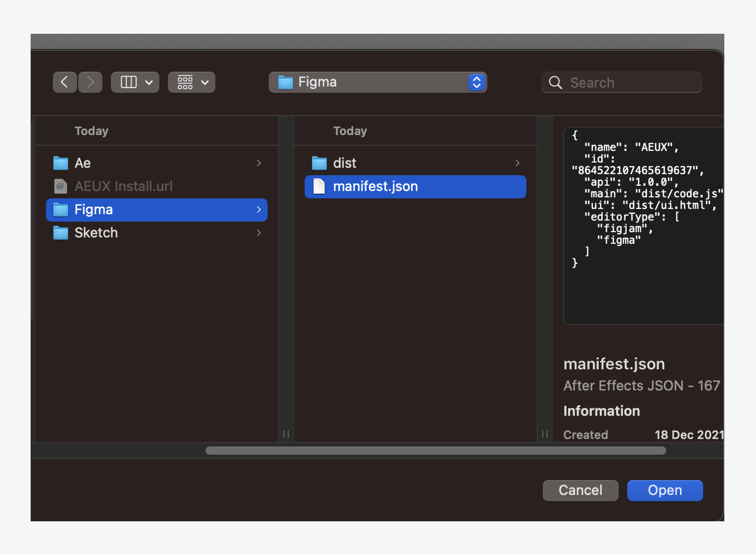
Task: Click the Today header in left column
Action: (x=91, y=131)
